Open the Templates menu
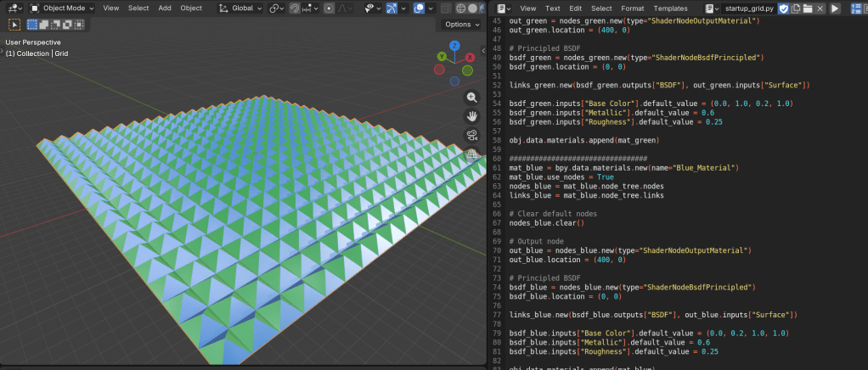 click(670, 8)
